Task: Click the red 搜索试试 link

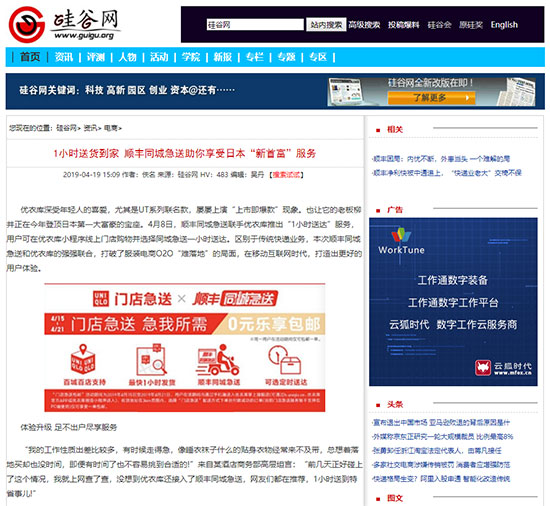Action: click(286, 174)
